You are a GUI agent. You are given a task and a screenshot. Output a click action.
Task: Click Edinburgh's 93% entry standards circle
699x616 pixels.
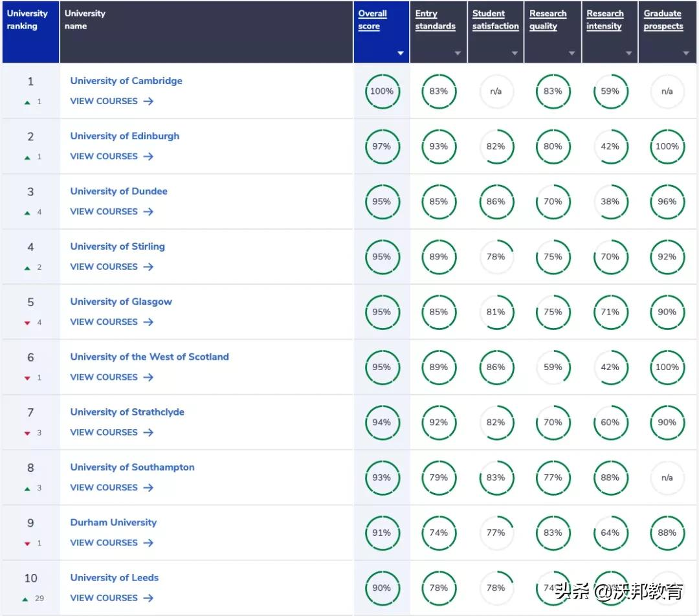pyautogui.click(x=439, y=147)
